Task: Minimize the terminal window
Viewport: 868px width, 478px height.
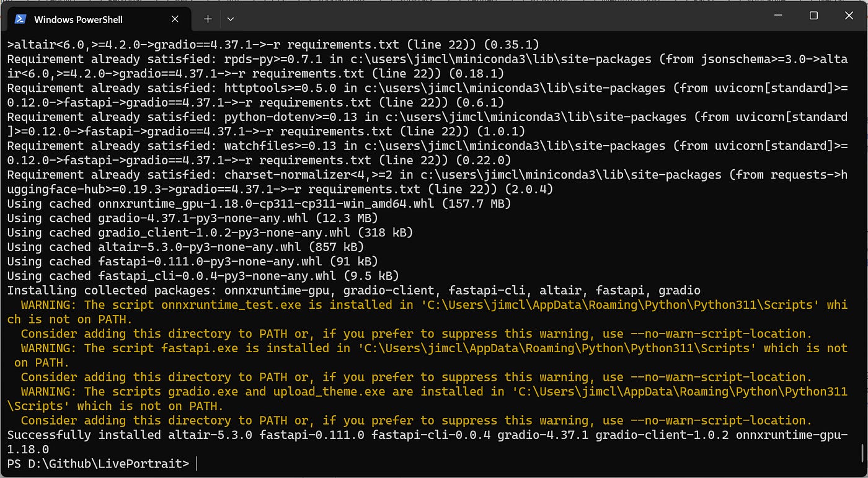Action: click(777, 15)
